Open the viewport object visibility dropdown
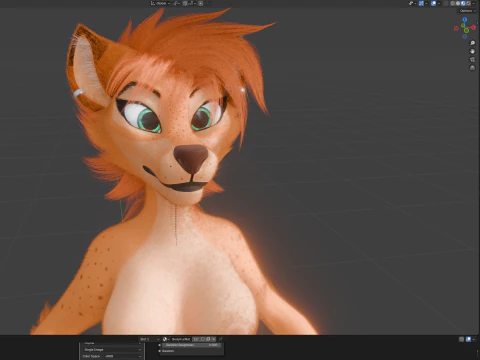480x360 pixels. click(x=412, y=3)
